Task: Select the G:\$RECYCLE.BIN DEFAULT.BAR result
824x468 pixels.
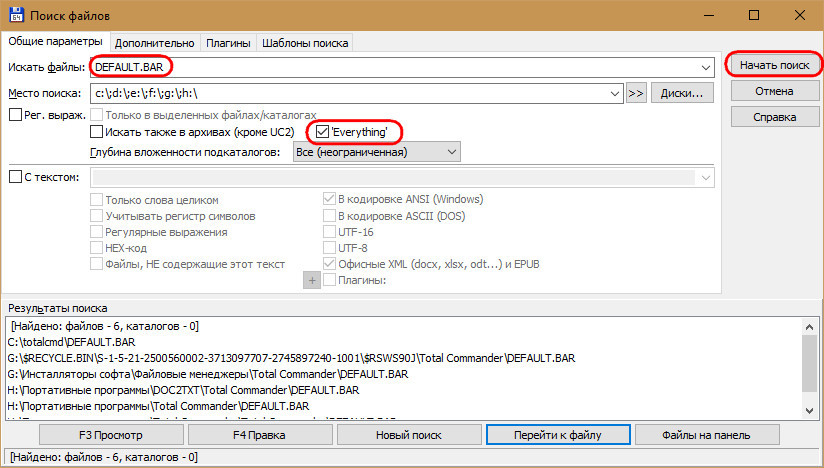Action: pyautogui.click(x=292, y=358)
